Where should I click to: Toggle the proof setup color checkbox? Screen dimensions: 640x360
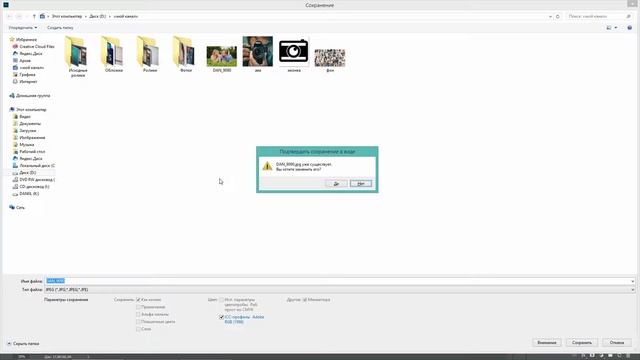click(x=222, y=300)
